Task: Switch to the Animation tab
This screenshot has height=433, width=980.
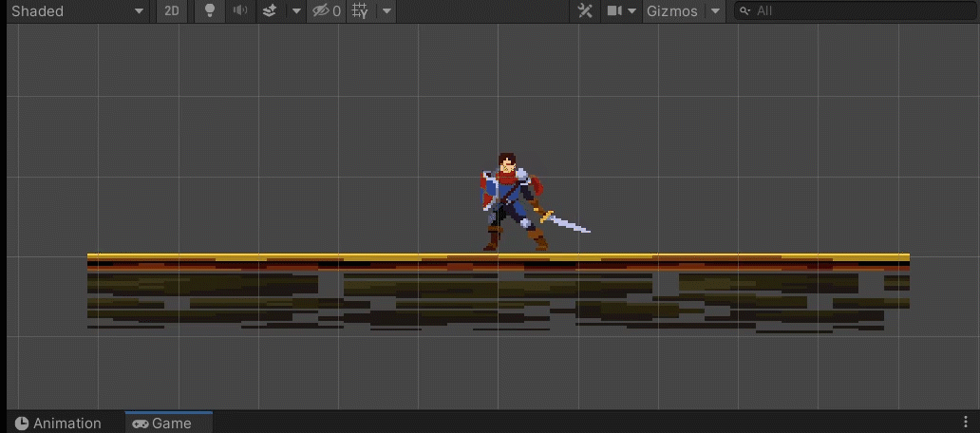Action: point(58,423)
